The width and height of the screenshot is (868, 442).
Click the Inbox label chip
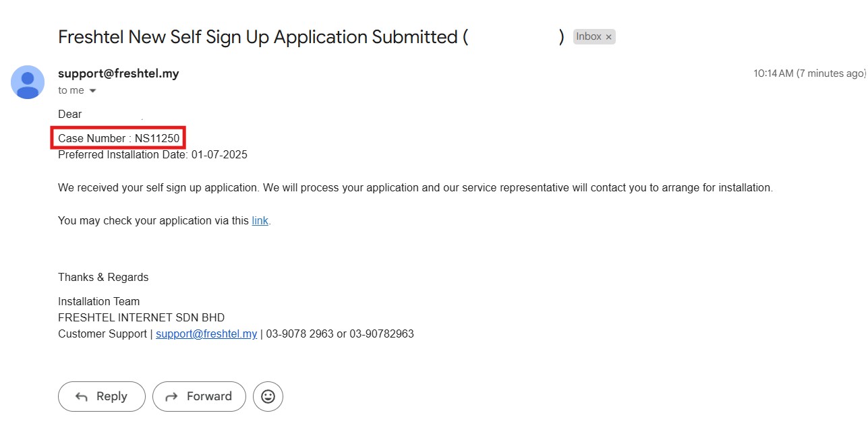coord(588,37)
